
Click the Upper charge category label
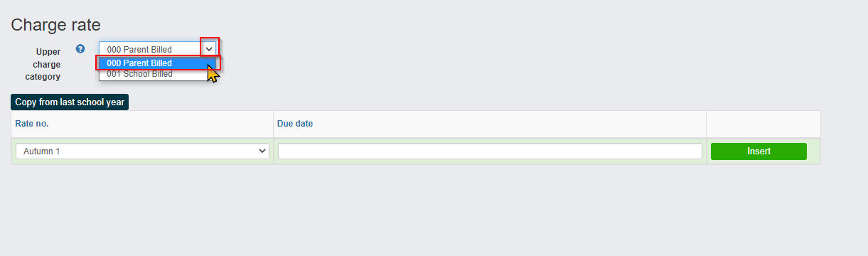[x=48, y=64]
